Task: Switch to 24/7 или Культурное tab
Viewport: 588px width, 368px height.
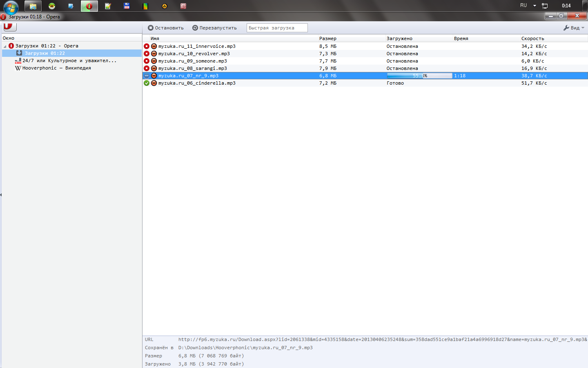Action: (69, 61)
